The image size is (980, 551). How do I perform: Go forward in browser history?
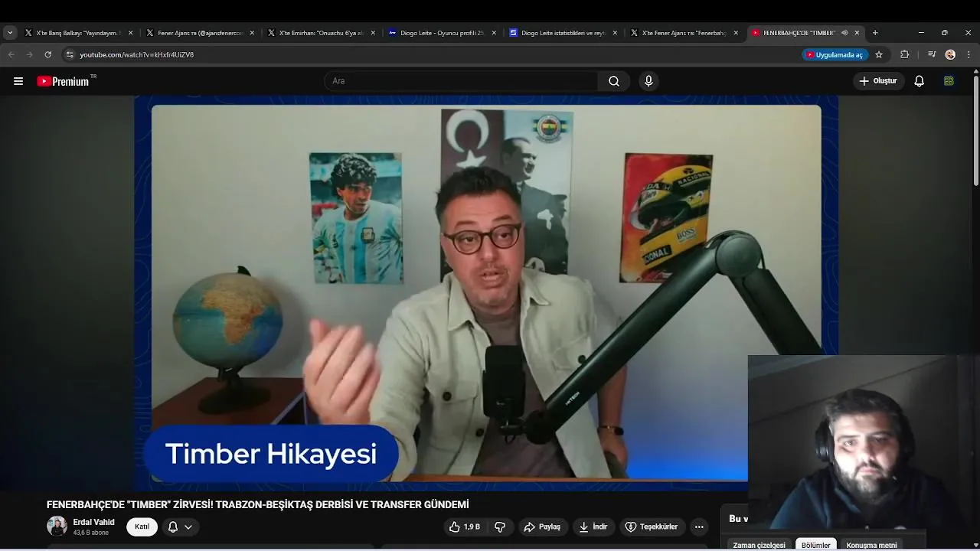[29, 54]
